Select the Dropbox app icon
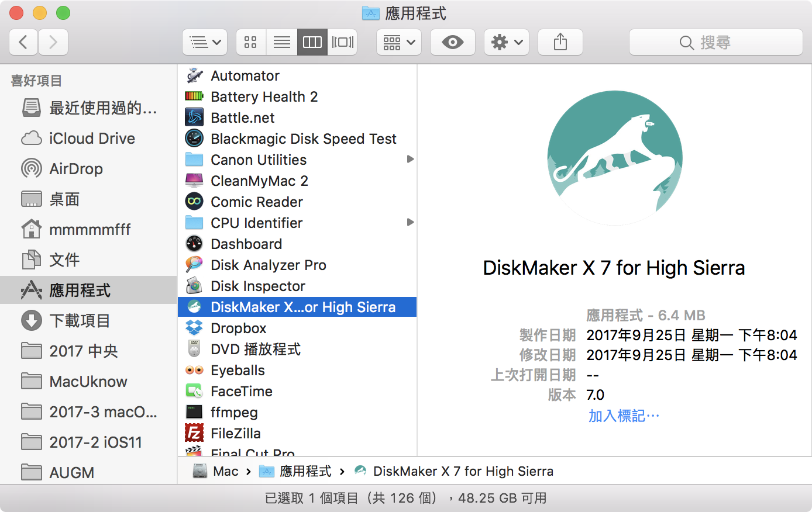The width and height of the screenshot is (812, 512). [194, 328]
